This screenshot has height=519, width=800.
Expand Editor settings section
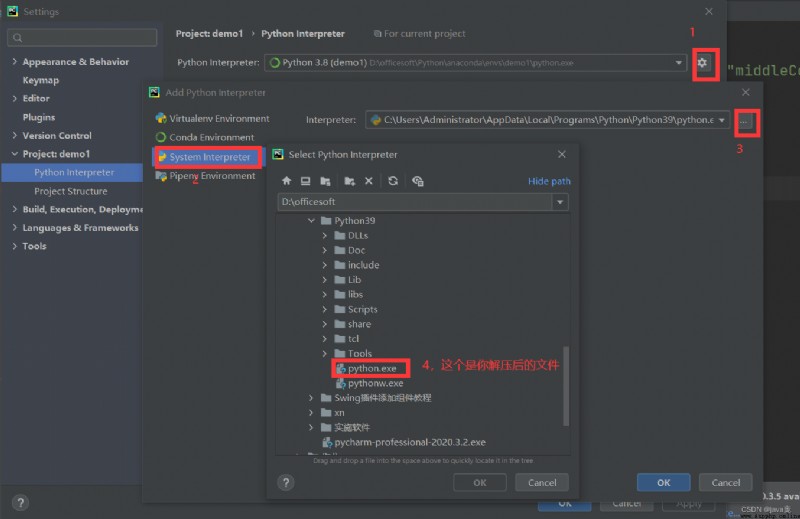pyautogui.click(x=14, y=98)
